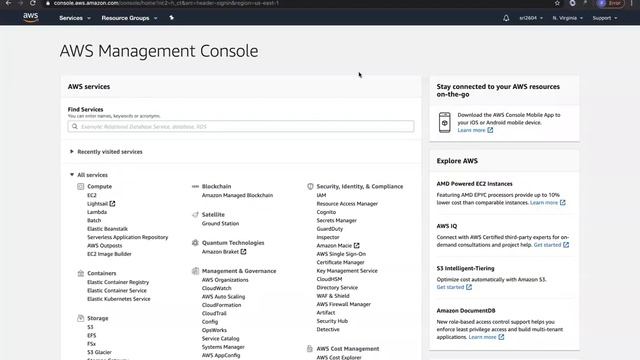Open Systems Manager service

(223, 347)
